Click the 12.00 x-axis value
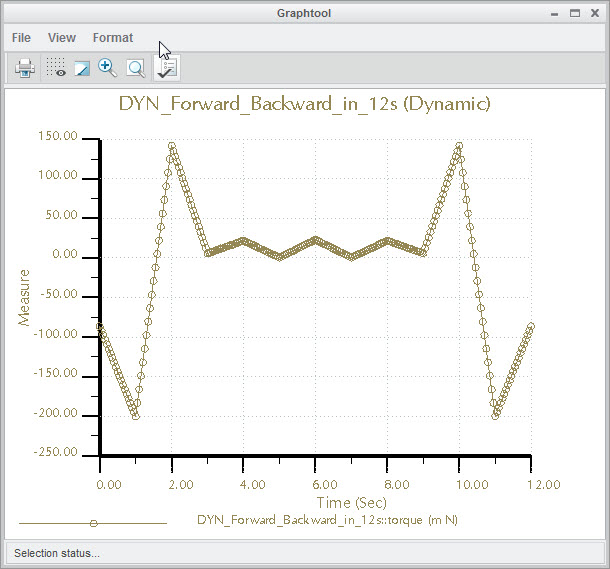 pos(543,485)
